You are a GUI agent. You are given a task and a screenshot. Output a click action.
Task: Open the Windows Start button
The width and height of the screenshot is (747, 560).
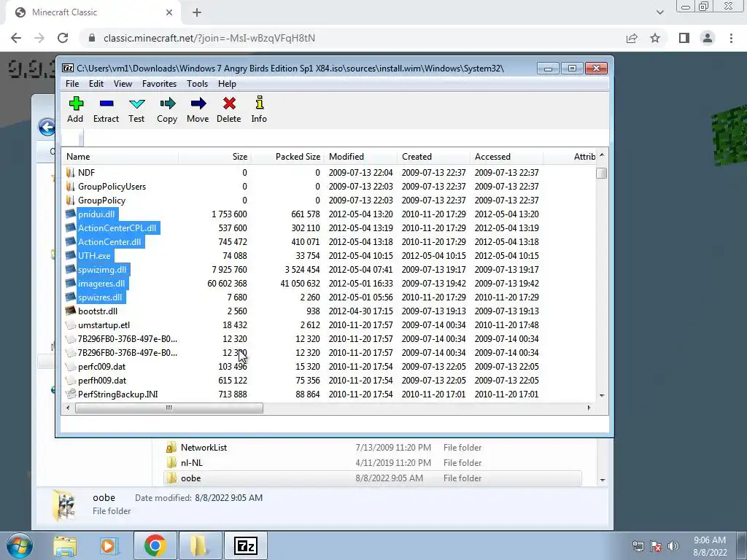pos(19,545)
